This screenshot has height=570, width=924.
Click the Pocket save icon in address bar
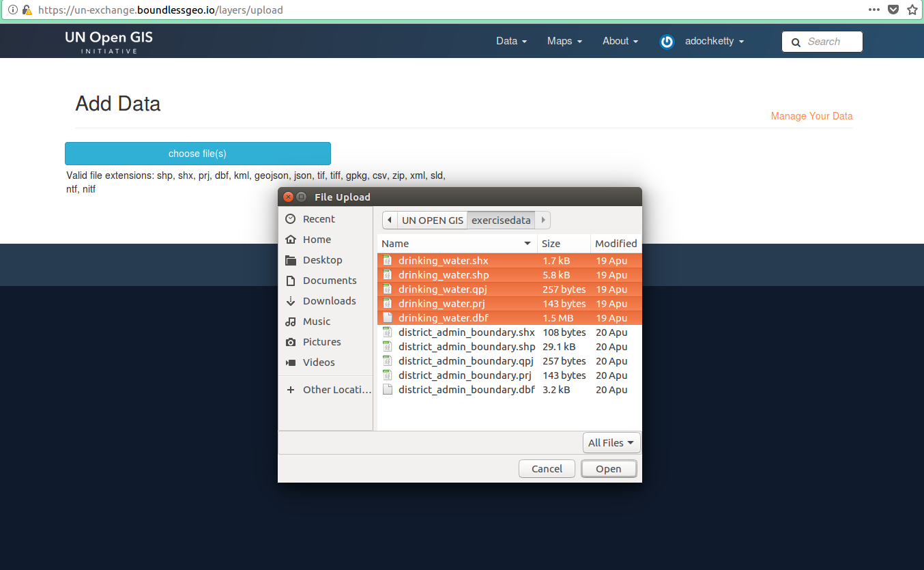(x=893, y=10)
